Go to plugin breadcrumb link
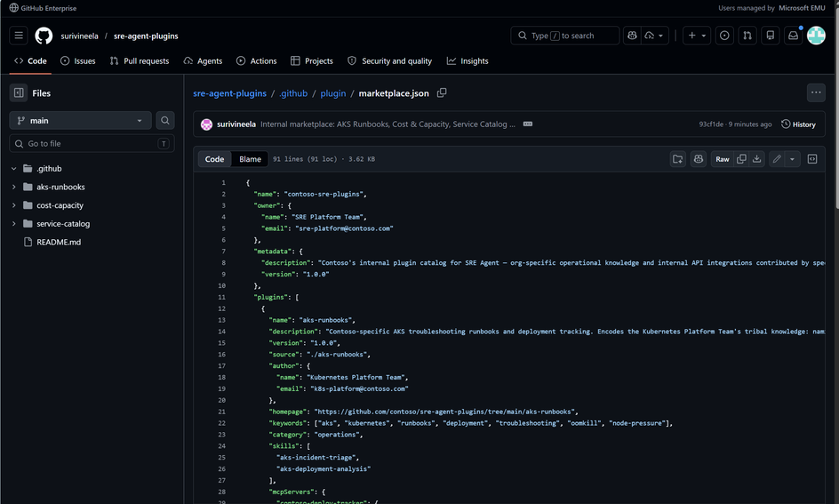Screen dimensions: 839x504 click(x=332, y=93)
